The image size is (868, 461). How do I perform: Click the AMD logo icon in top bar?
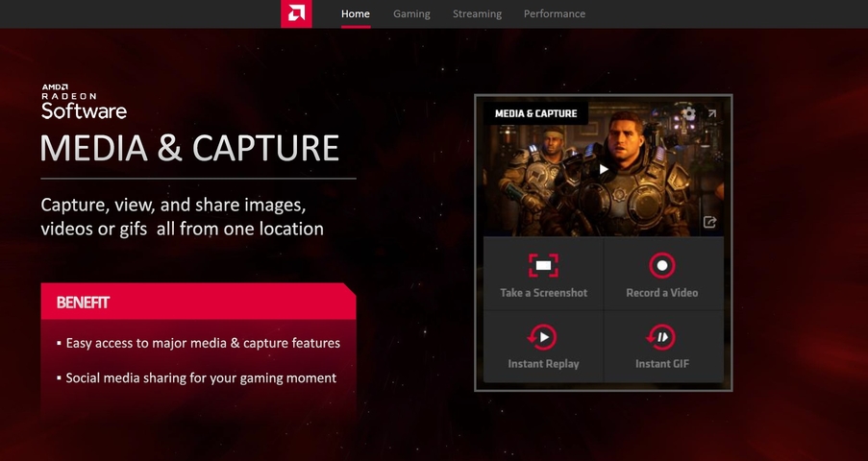point(296,13)
